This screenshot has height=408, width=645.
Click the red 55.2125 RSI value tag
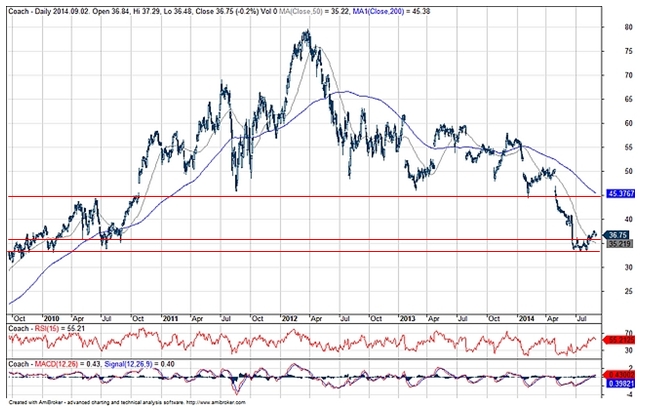point(621,340)
